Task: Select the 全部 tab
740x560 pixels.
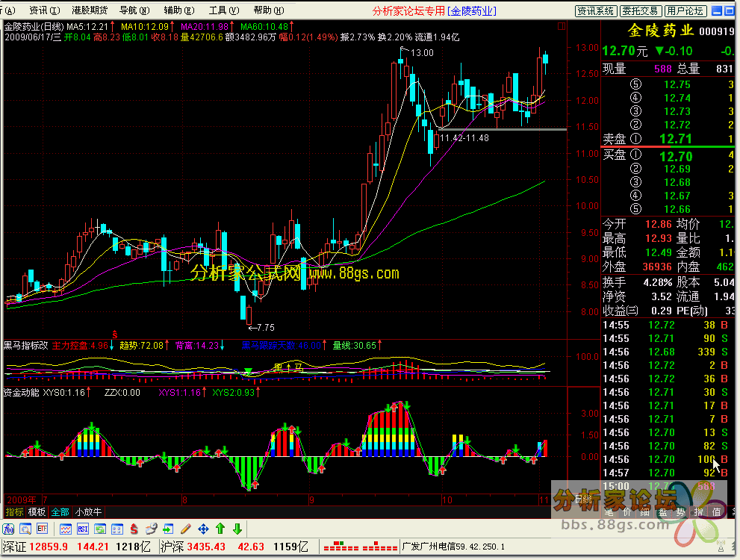Action: tap(60, 512)
